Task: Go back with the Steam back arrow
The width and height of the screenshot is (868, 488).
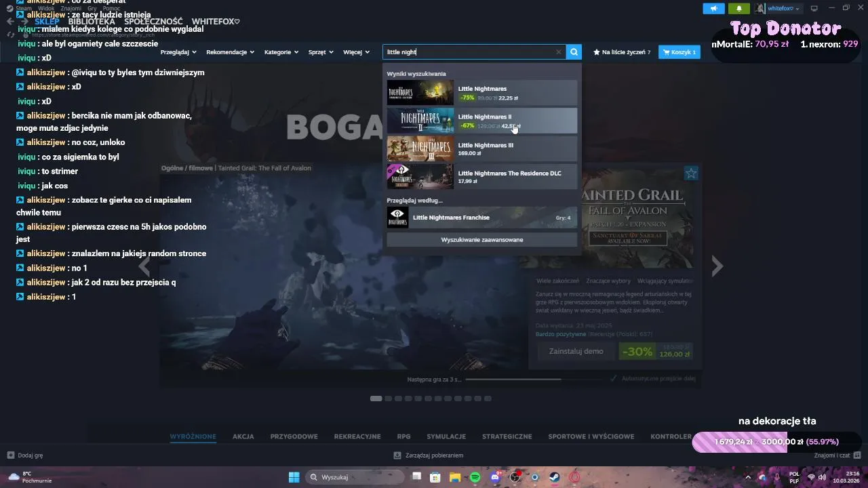Action: pyautogui.click(x=10, y=22)
